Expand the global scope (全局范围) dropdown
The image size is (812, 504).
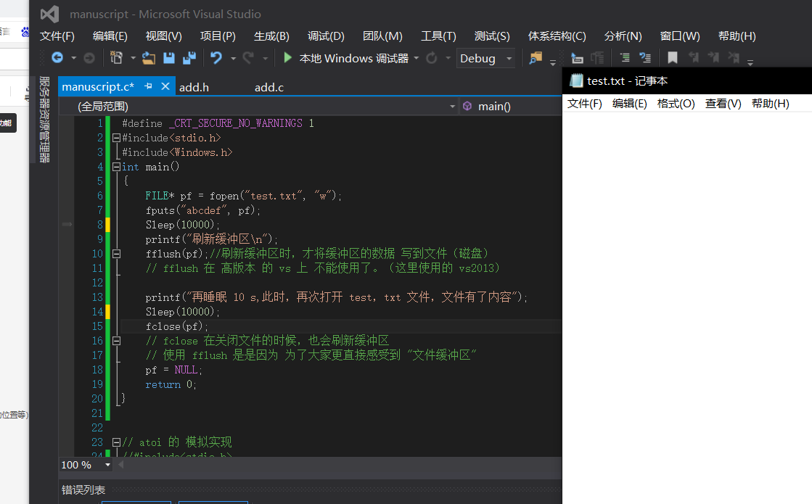[452, 106]
